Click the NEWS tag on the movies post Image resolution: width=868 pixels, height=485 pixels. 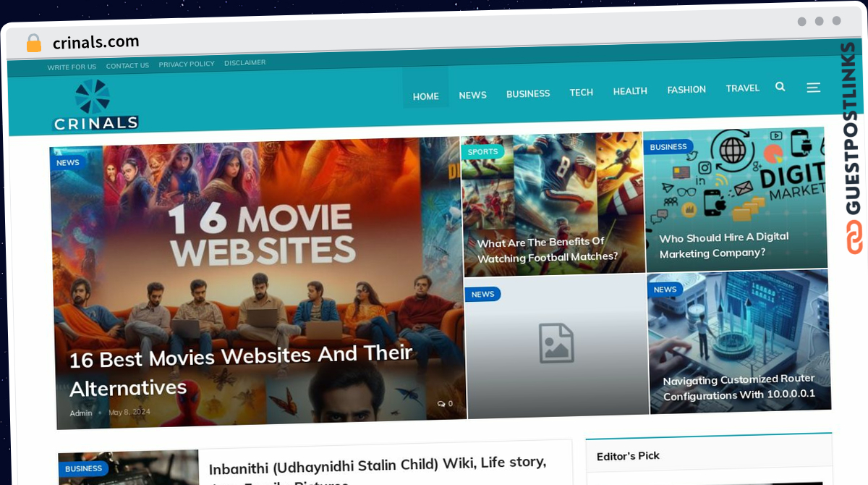(x=68, y=163)
